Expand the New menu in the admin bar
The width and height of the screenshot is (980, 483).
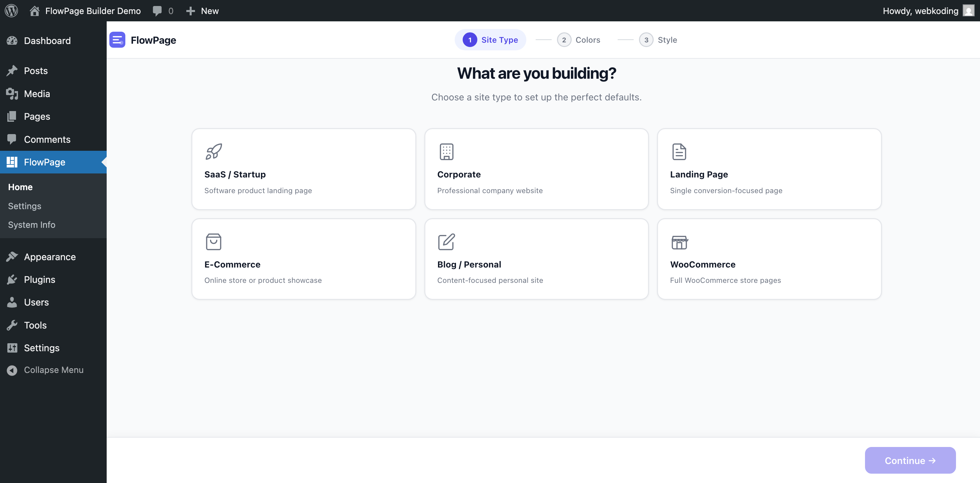coord(203,11)
